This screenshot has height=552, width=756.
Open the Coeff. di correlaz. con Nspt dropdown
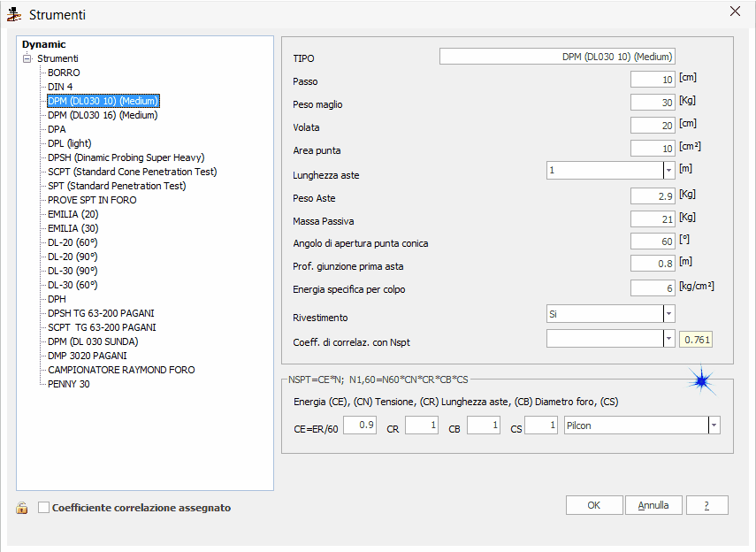click(668, 339)
